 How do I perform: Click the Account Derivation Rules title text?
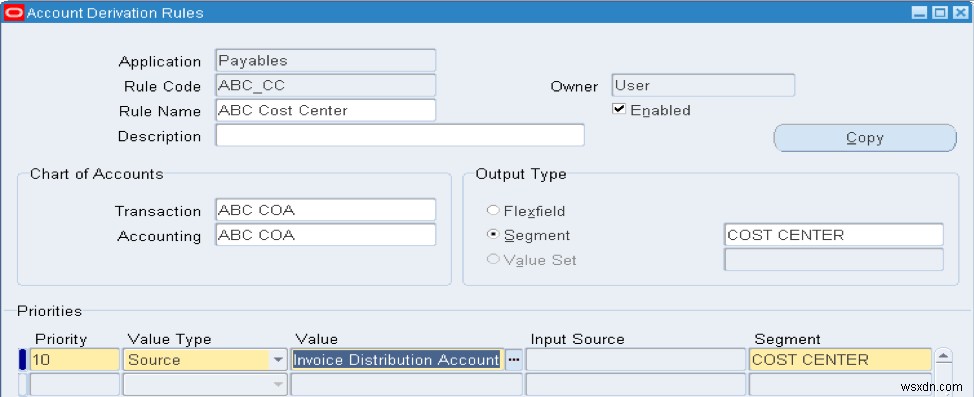click(x=115, y=12)
